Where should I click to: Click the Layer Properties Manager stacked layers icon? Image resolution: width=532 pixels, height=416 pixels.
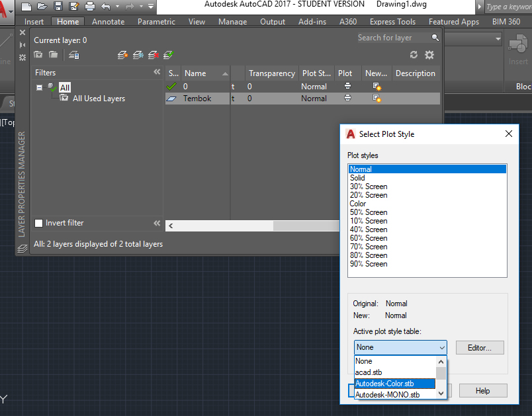click(22, 249)
